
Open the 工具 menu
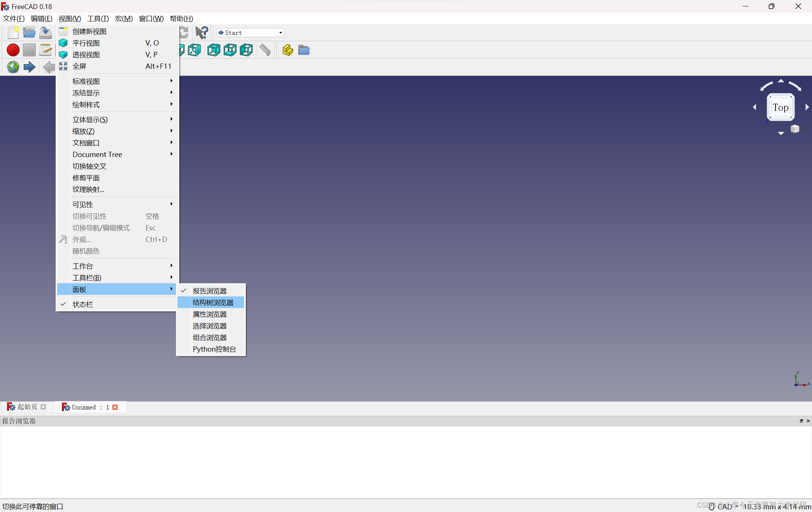(98, 18)
